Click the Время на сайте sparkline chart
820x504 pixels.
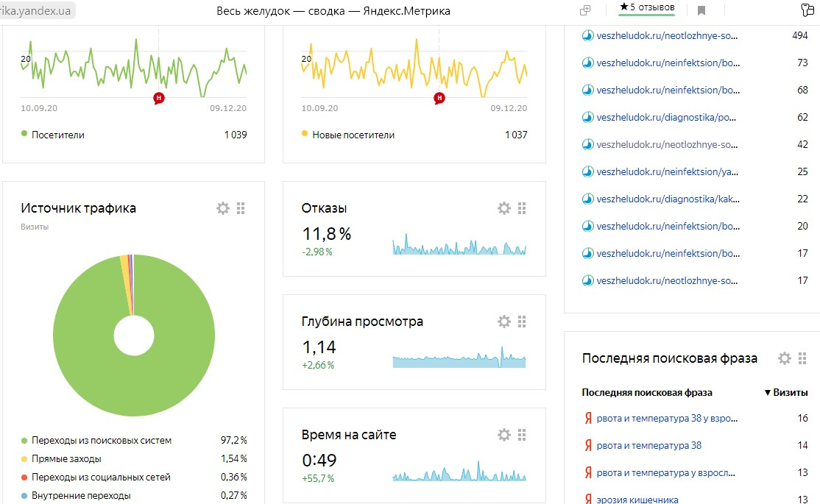[459, 471]
